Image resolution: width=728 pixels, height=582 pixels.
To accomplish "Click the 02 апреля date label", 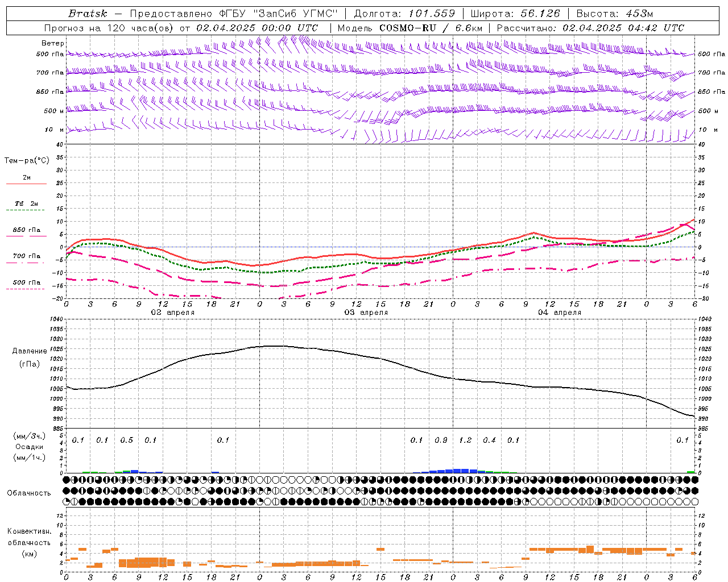I will [x=172, y=313].
